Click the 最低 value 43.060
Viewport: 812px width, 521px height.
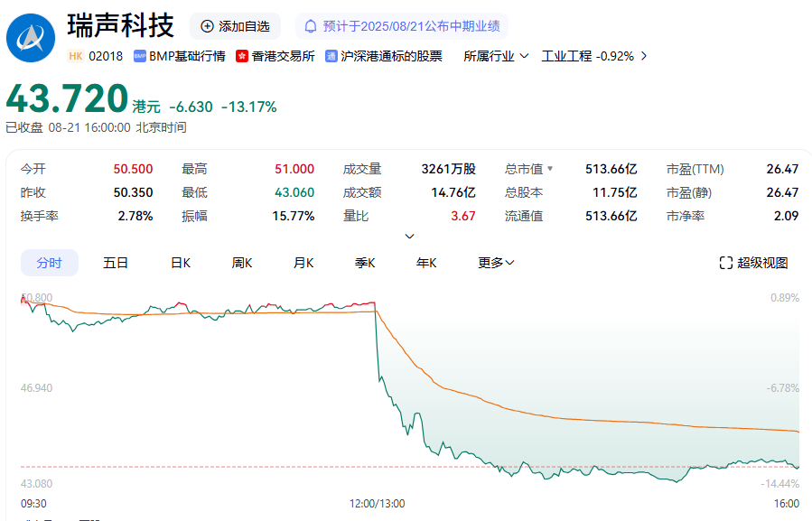pyautogui.click(x=294, y=192)
